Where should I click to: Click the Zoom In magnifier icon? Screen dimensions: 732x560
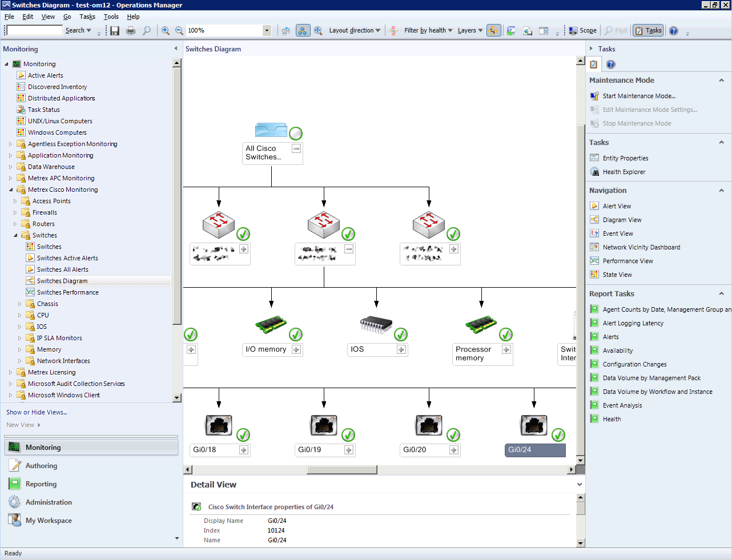pyautogui.click(x=166, y=31)
